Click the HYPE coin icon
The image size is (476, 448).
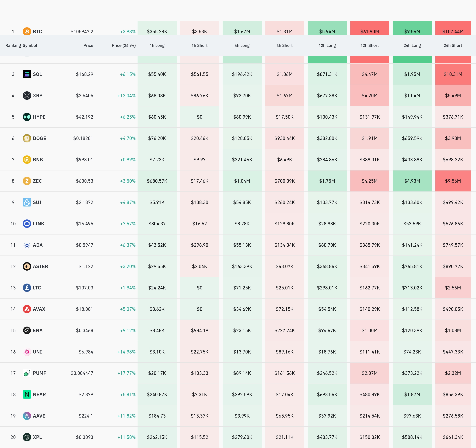[x=27, y=117]
